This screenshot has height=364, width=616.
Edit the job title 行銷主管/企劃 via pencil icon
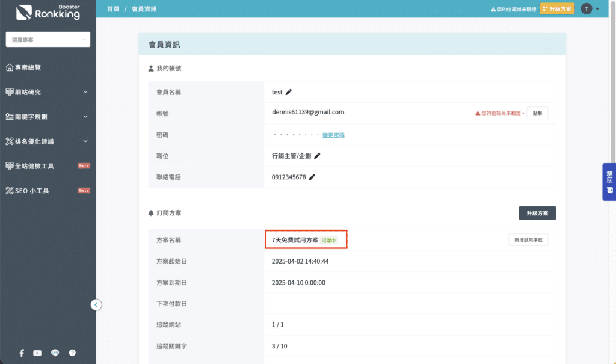click(x=317, y=156)
